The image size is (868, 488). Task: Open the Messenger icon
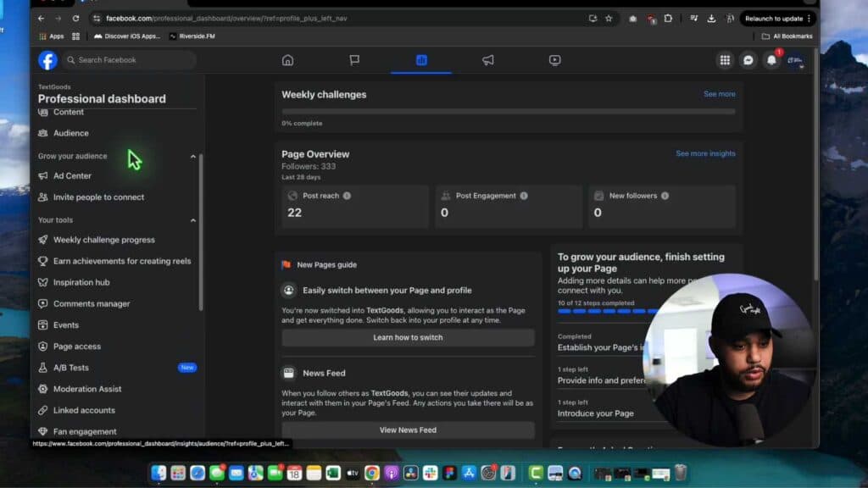pos(748,60)
